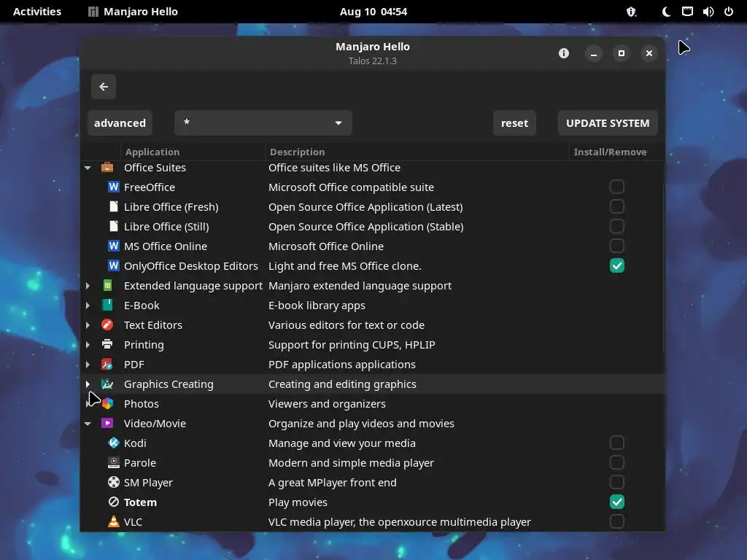Click the Extended language support icon
The width and height of the screenshot is (747, 560).
[x=107, y=286]
